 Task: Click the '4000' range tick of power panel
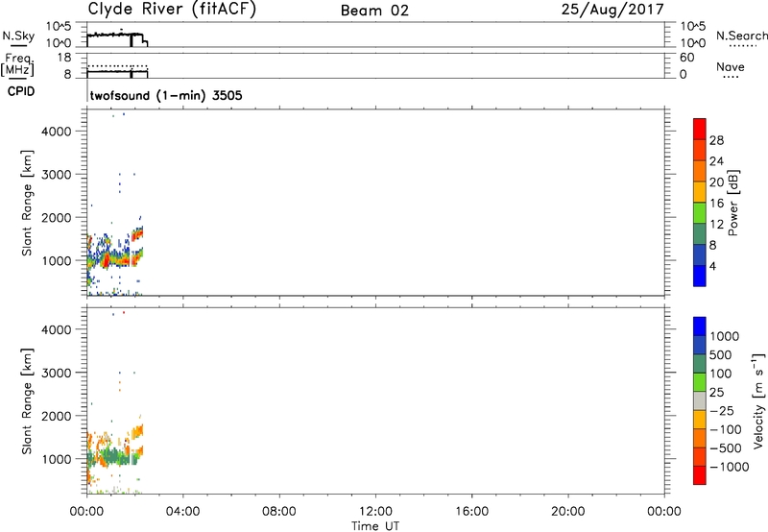pyautogui.click(x=57, y=132)
